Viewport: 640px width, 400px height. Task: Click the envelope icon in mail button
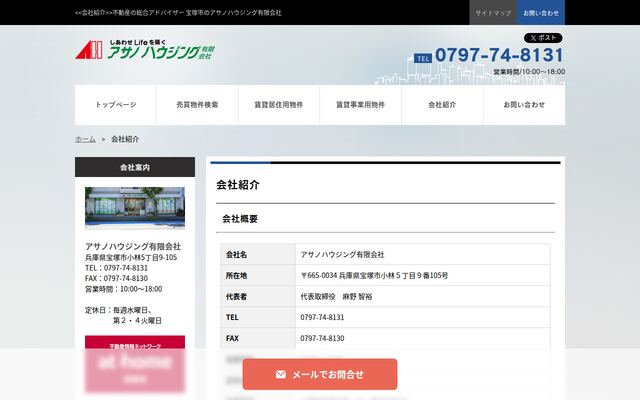[x=280, y=374]
